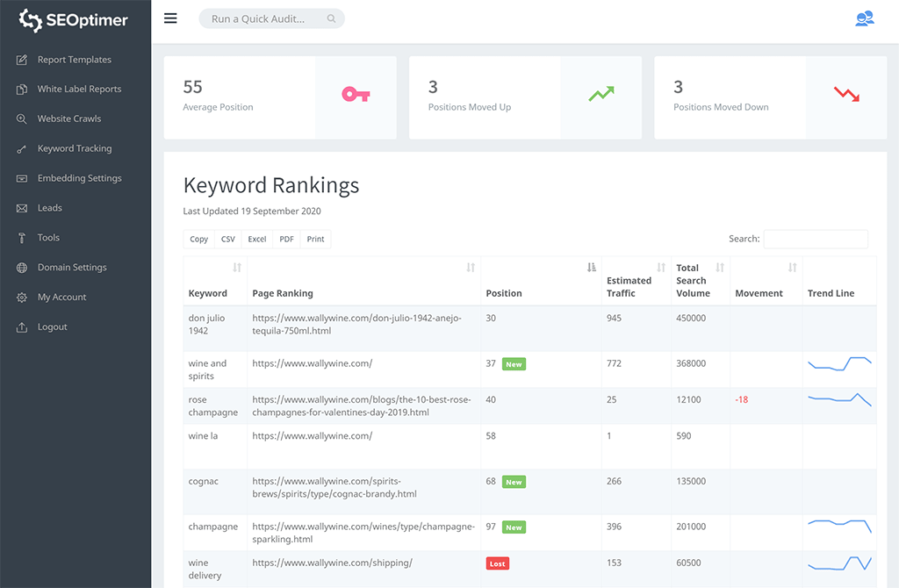Click the user accounts icon
This screenshot has width=899, height=588.
[864, 18]
